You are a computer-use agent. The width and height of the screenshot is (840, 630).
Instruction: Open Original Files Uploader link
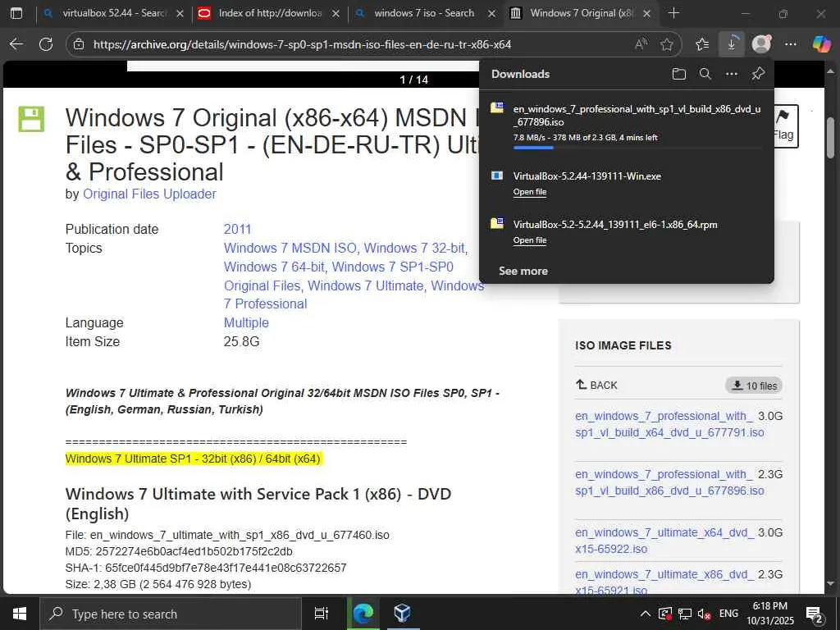[149, 194]
